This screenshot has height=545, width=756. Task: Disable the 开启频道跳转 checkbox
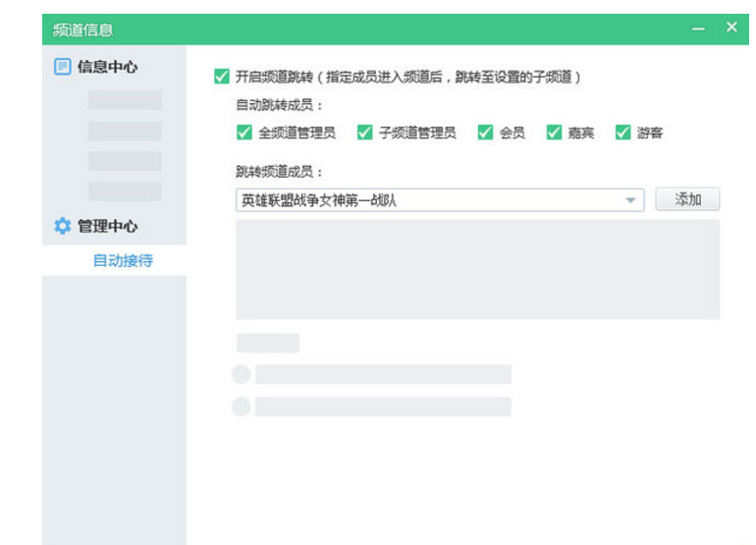click(221, 76)
